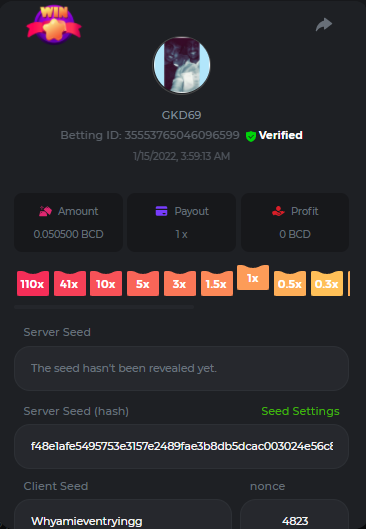Click the nonce value field

[x=294, y=514]
